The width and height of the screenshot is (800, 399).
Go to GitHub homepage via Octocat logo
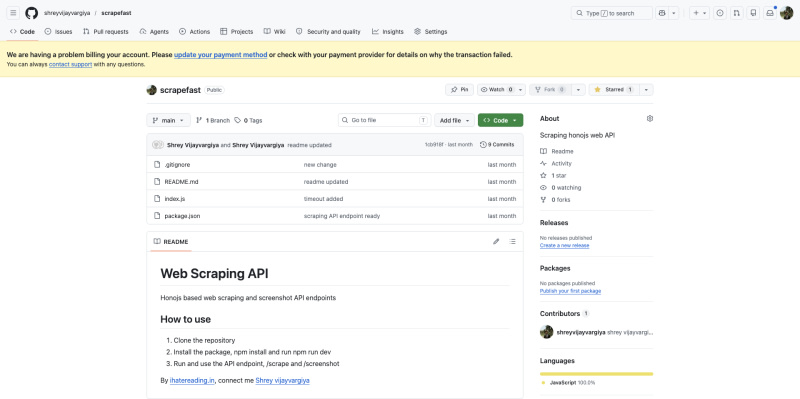point(32,13)
